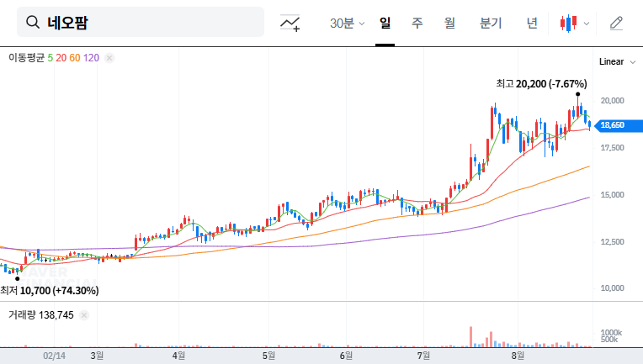Click the 15,000 price axis label
The width and height of the screenshot is (643, 364).
[x=612, y=195]
